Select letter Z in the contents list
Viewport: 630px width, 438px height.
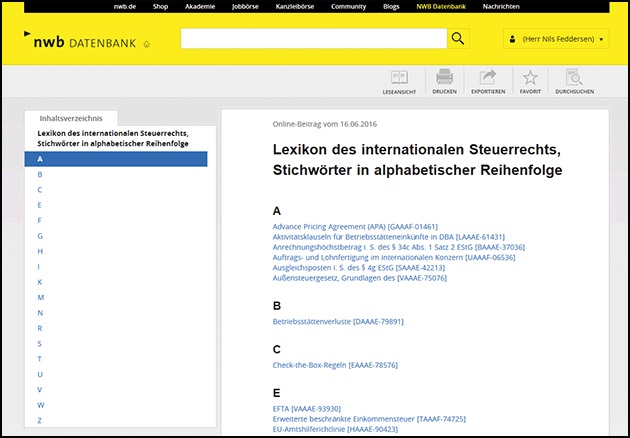[x=40, y=420]
